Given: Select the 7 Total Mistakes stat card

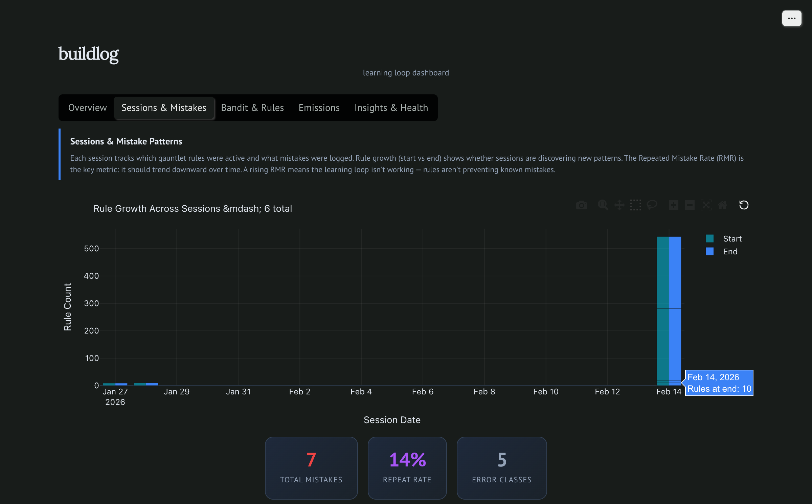Looking at the screenshot, I should coord(311,468).
